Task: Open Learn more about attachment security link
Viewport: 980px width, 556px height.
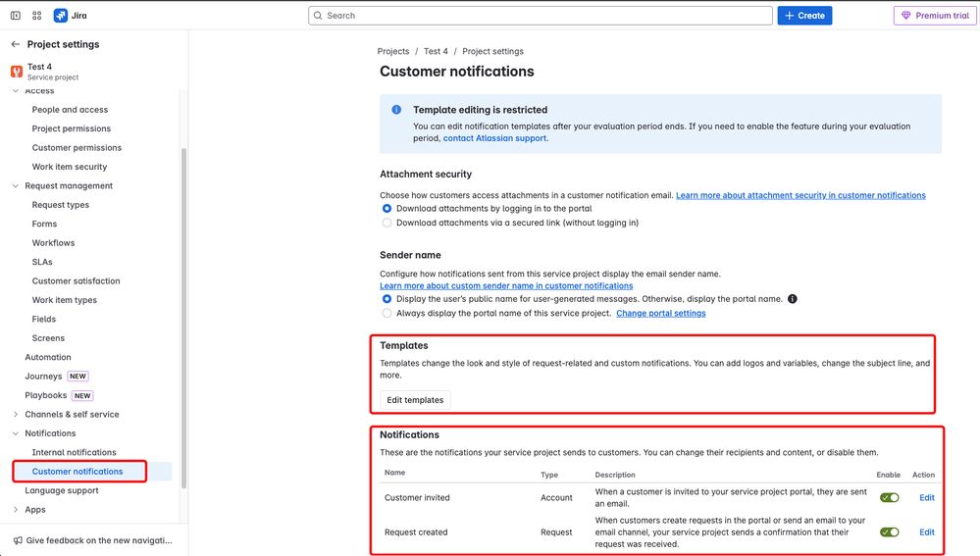Action: click(800, 195)
